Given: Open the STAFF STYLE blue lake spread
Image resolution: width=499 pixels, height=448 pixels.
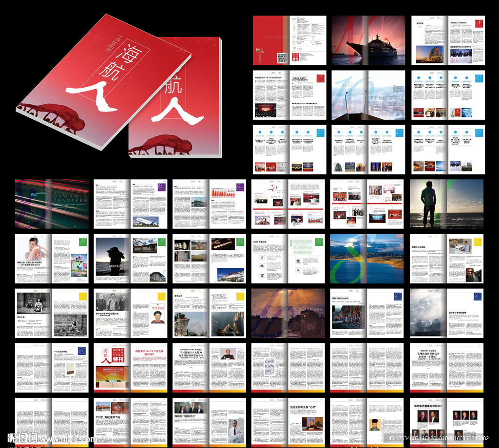Looking at the screenshot, I should [x=367, y=259].
